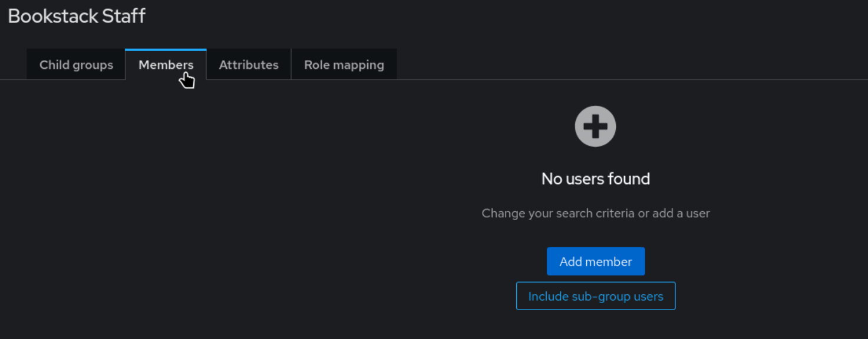The height and width of the screenshot is (339, 868).
Task: Click Include sub-group users button
Action: [596, 296]
